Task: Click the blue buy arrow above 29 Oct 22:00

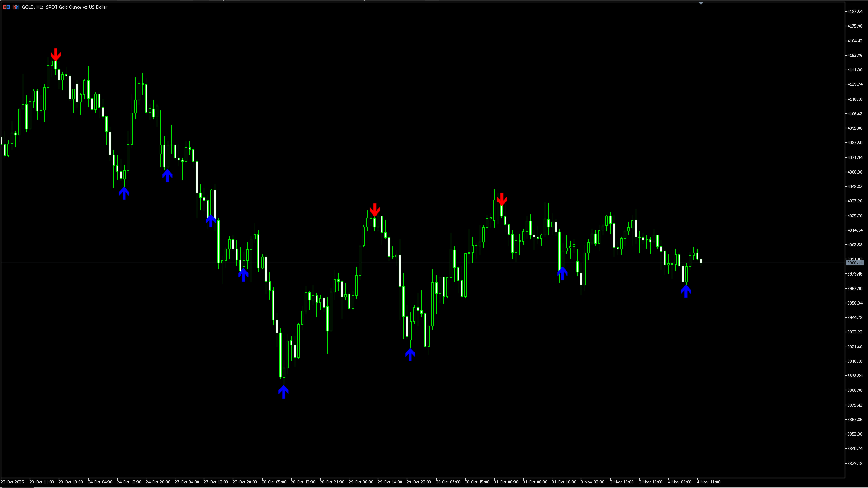Action: 410,354
